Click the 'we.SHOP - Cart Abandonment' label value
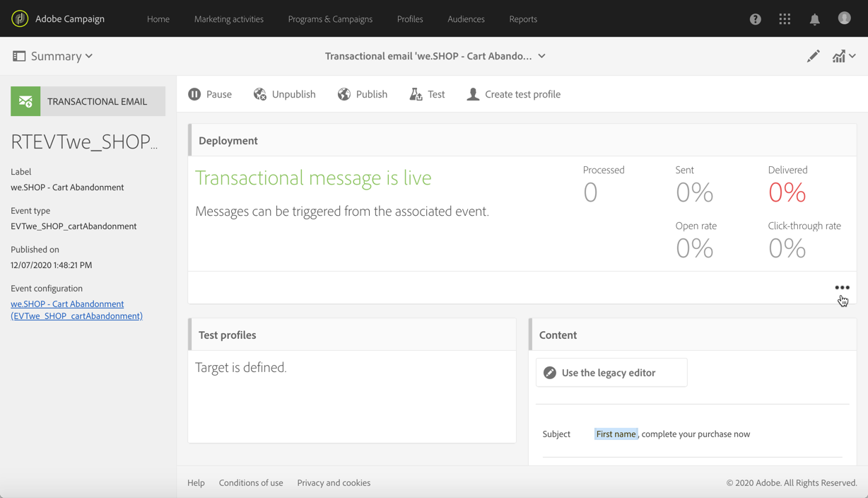The width and height of the screenshot is (868, 498). coord(67,187)
